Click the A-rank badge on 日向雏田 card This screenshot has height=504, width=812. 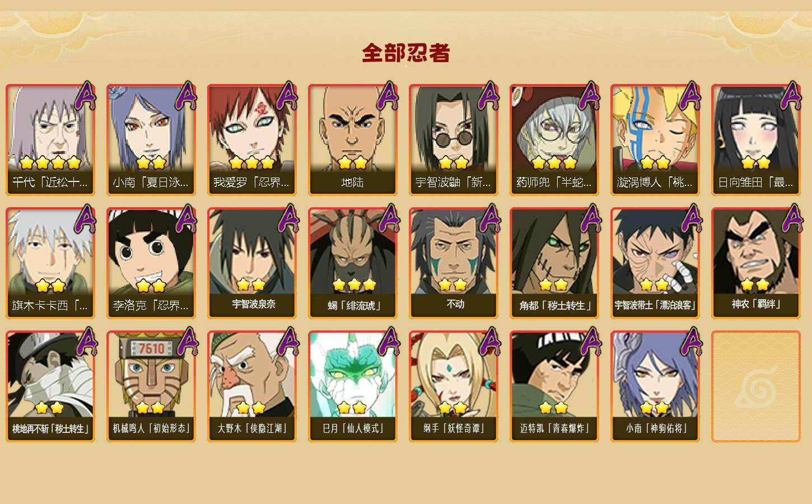[x=791, y=96]
